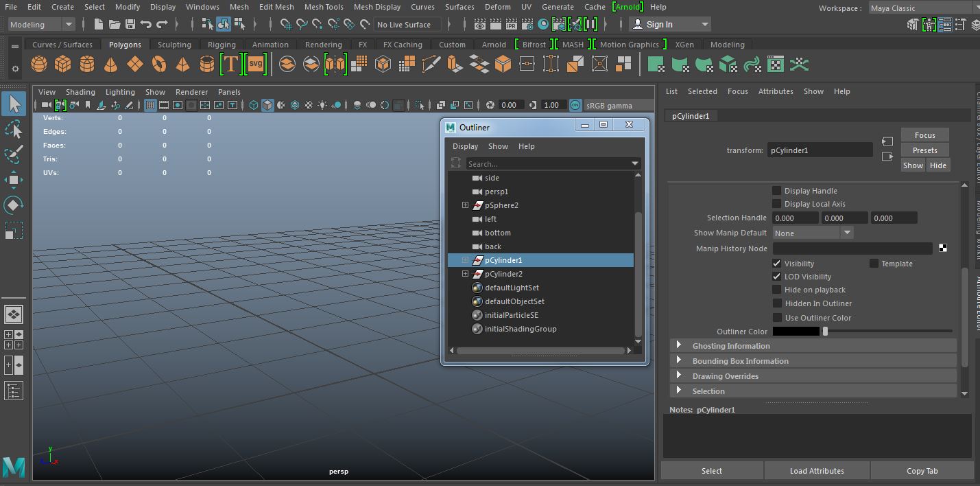Switch to the Rigging shelf tab
Viewport: 980px width, 486px height.
coord(222,45)
